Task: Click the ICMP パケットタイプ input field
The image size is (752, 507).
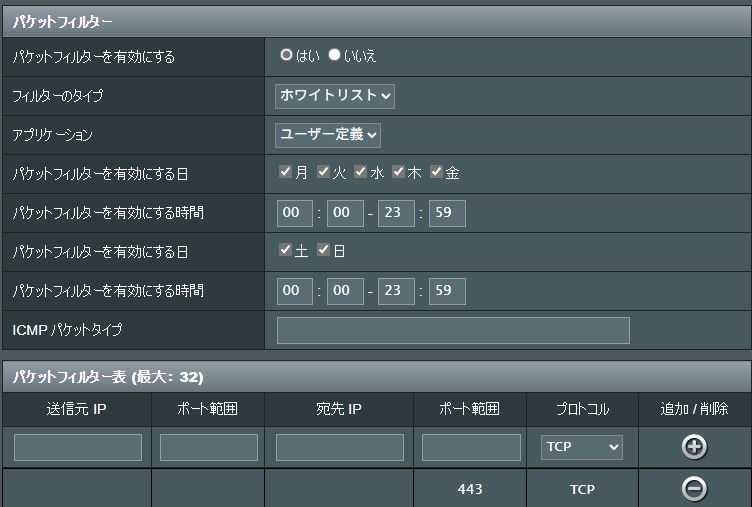Action: [x=453, y=330]
